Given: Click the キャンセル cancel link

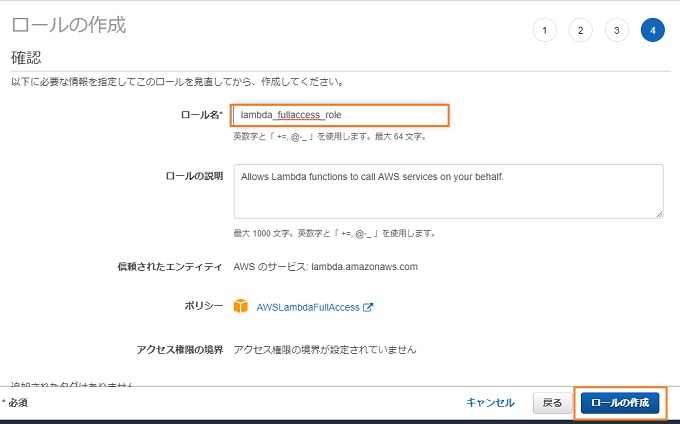Looking at the screenshot, I should pyautogui.click(x=490, y=403).
